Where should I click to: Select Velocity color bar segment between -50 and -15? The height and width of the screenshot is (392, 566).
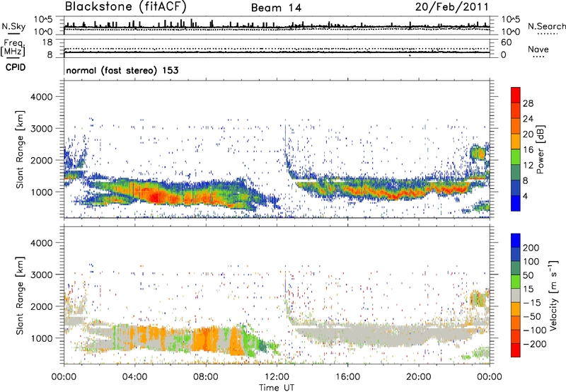coord(516,309)
